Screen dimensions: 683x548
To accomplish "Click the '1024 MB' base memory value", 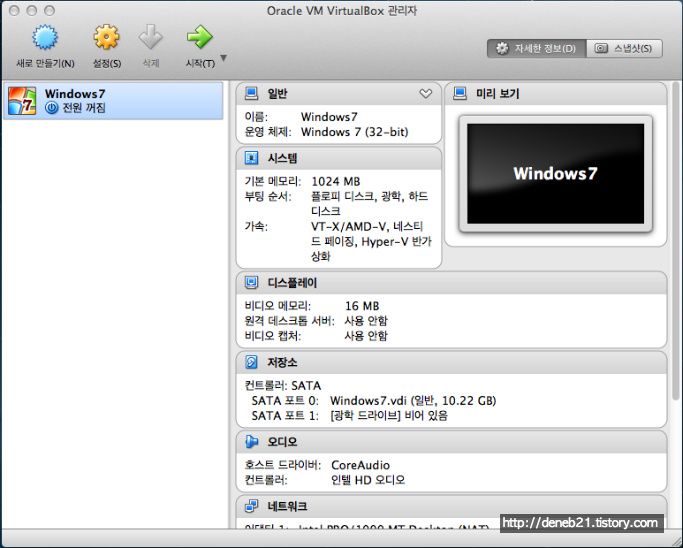I will pyautogui.click(x=336, y=181).
